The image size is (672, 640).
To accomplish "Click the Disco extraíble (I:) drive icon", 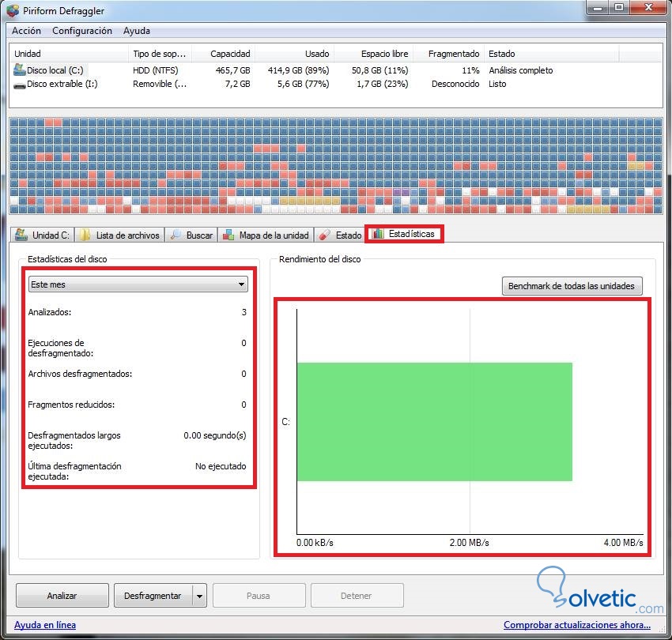I will coord(19,85).
